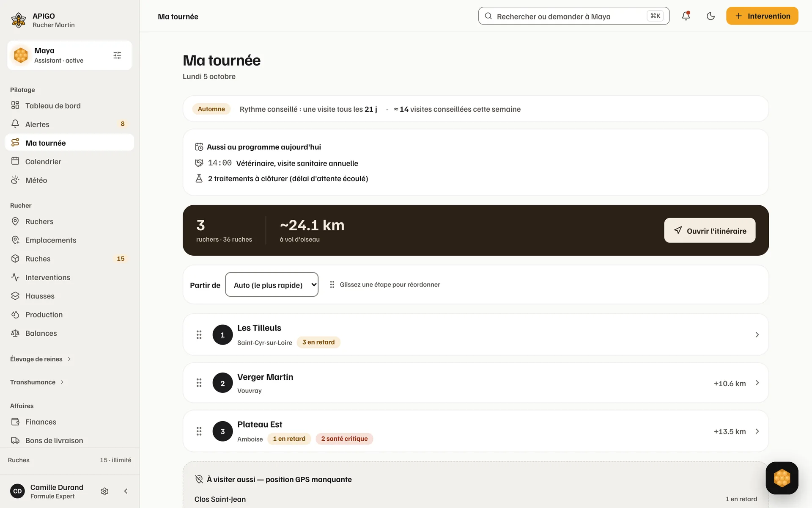The image size is (812, 508).
Task: Open the notifications bell
Action: tap(686, 16)
